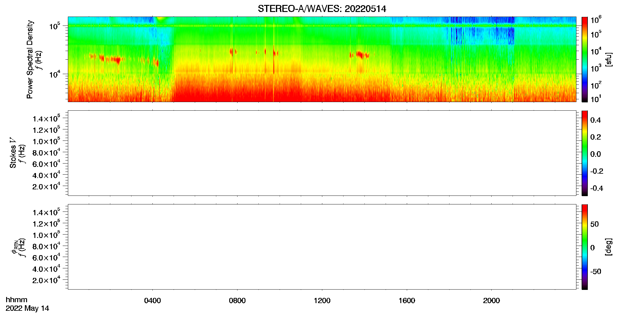The image size is (644, 332).
Task: Click the 0.4 label on Stokes color bar
Action: tap(595, 120)
